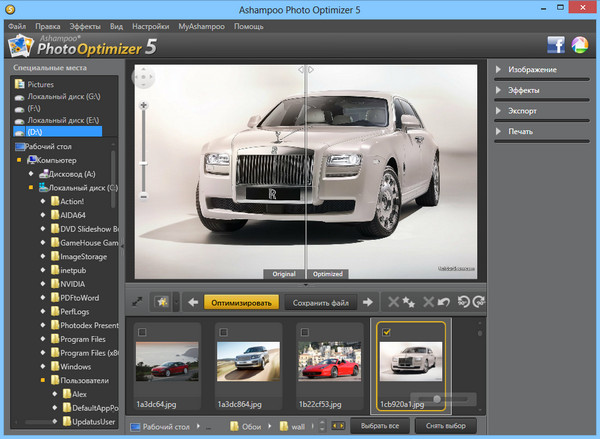Go to previous image with left arrow

pyautogui.click(x=194, y=300)
